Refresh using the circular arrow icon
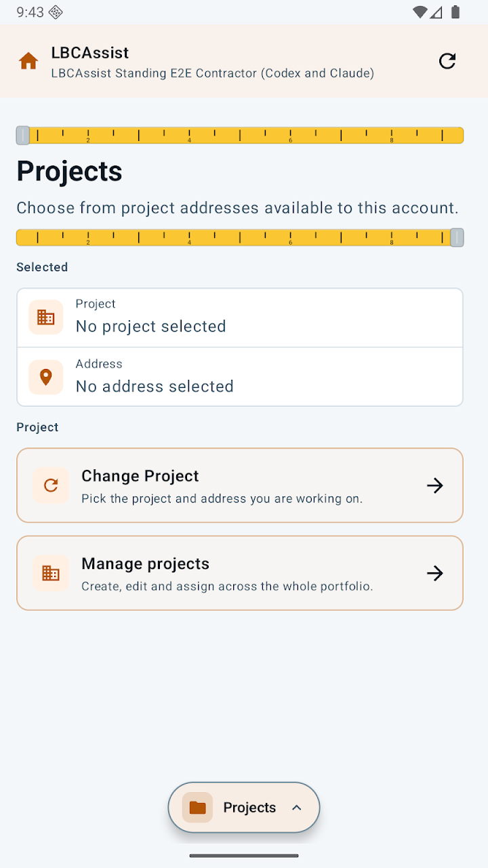Screen dimensions: 488x868 (x=447, y=61)
